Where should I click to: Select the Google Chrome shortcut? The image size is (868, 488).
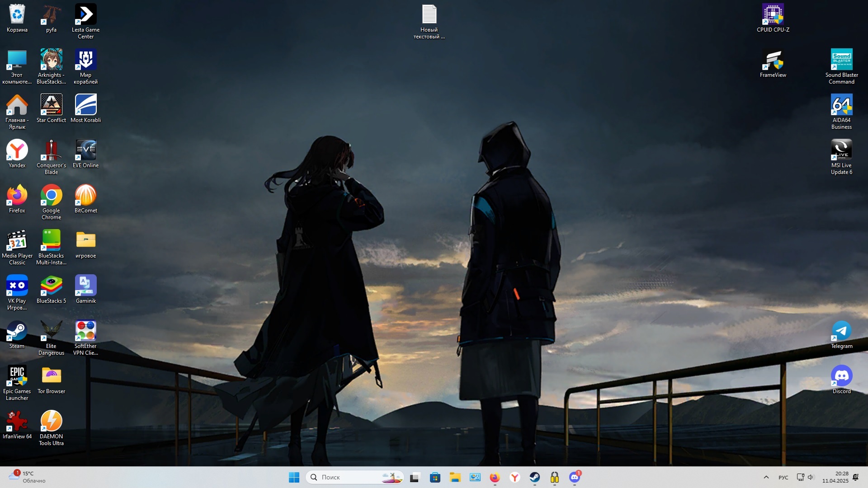(x=51, y=202)
